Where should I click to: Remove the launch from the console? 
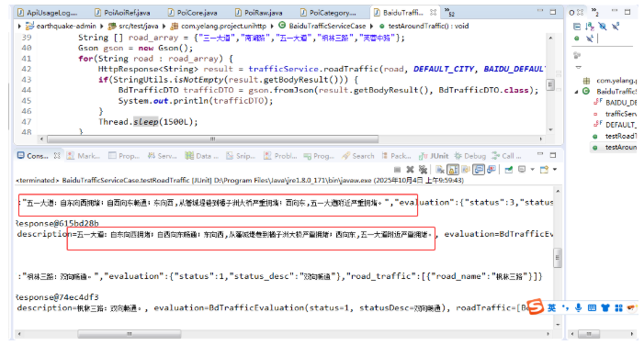point(410,170)
